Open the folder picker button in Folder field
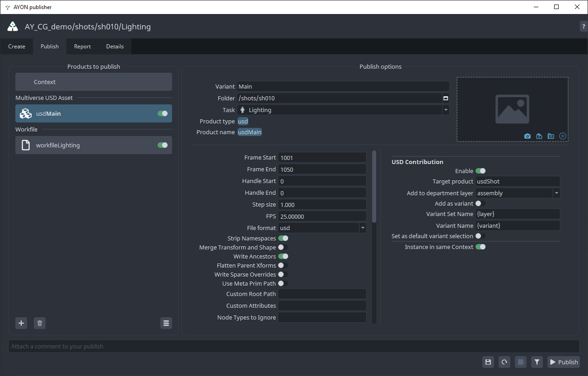This screenshot has height=376, width=588. click(446, 98)
